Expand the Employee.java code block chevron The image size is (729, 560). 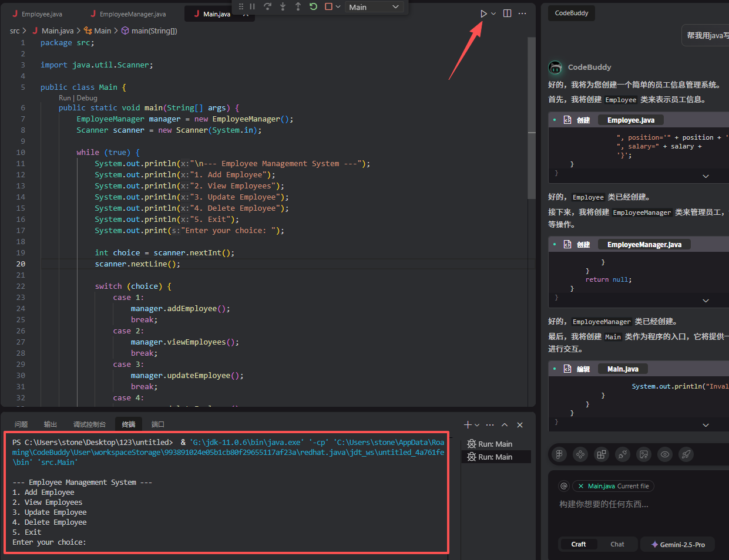(706, 176)
